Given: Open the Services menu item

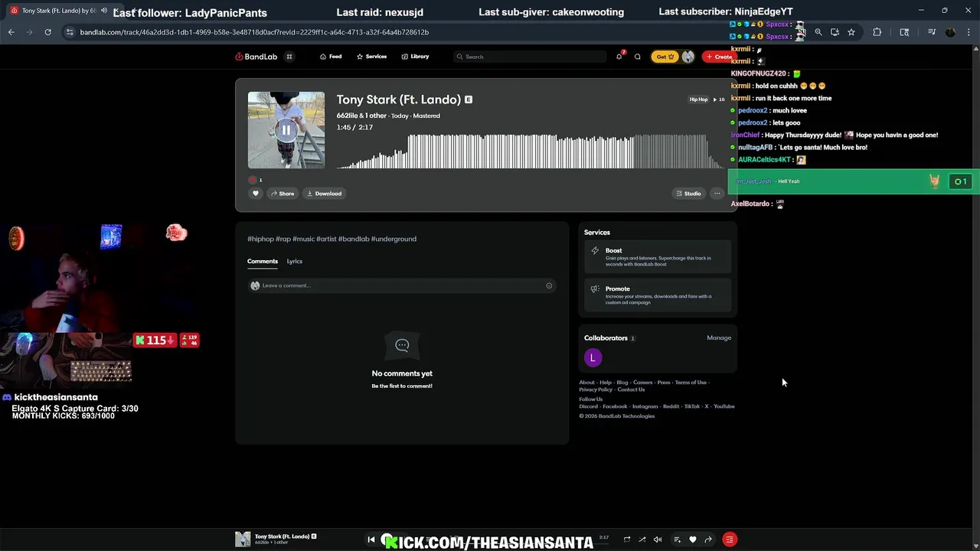Looking at the screenshot, I should 371,57.
